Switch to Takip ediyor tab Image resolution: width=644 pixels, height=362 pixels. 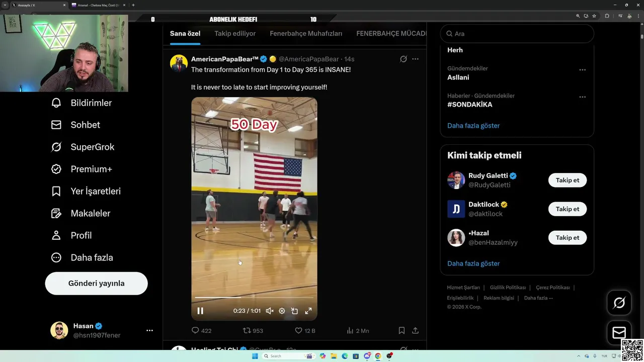(x=235, y=34)
